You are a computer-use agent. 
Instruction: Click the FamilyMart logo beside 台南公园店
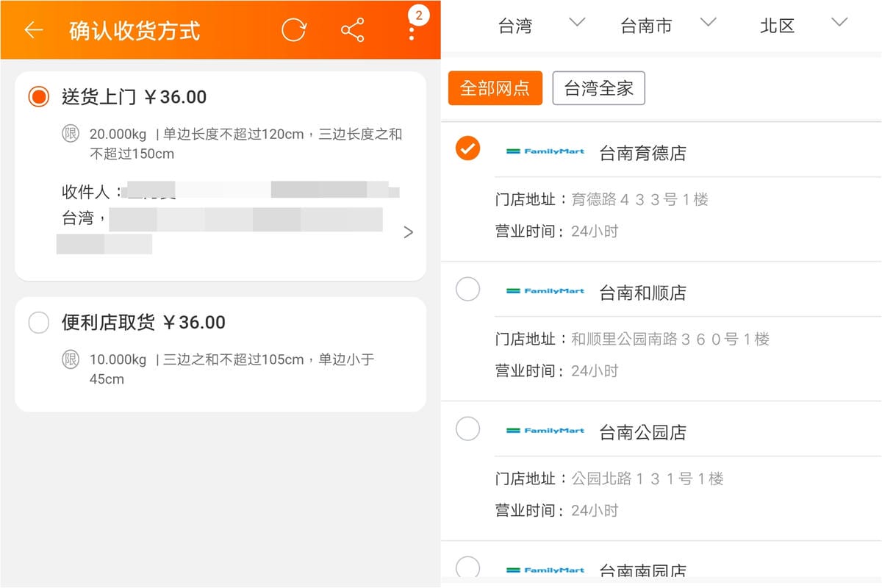(546, 432)
